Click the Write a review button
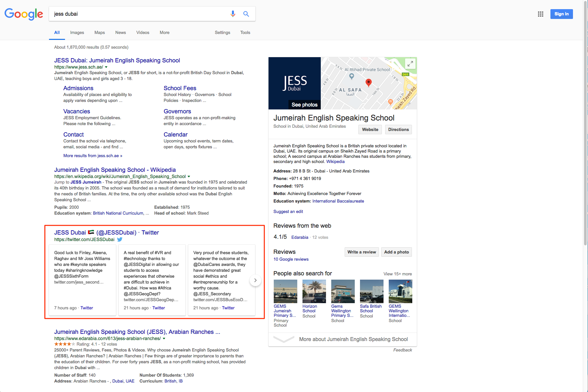Image resolution: width=588 pixels, height=392 pixels. [x=362, y=252]
